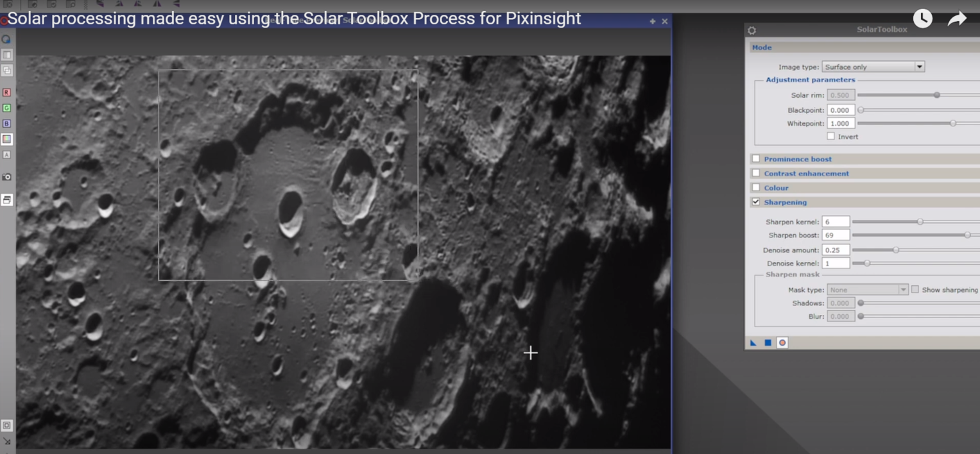The width and height of the screenshot is (980, 454).
Task: Open the video title link
Action: coord(294,18)
